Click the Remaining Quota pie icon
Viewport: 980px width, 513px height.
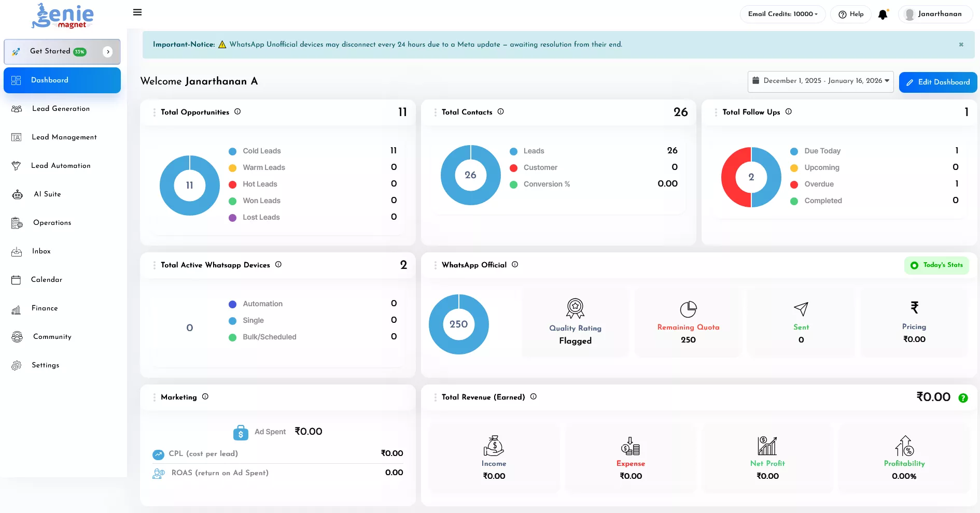click(x=688, y=309)
